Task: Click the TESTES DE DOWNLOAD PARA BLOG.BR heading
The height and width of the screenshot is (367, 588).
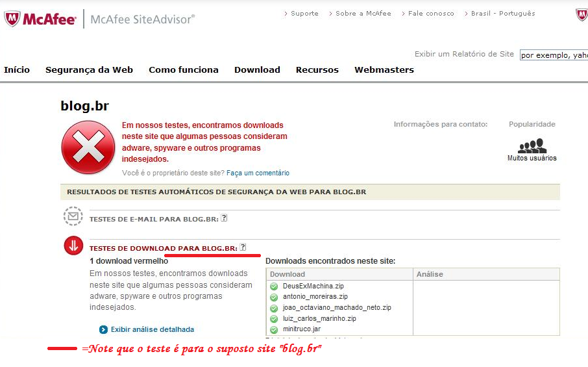Action: (x=164, y=248)
